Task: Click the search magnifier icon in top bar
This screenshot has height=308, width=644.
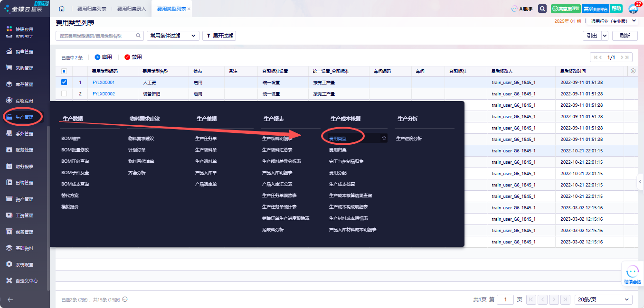Action: [x=542, y=9]
